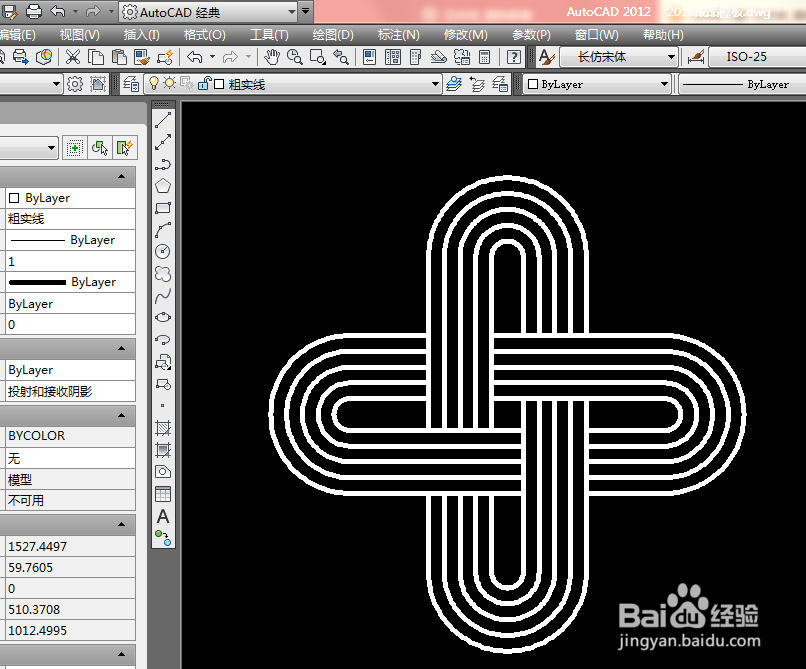Collapse the first properties section arrow
806x669 pixels.
coord(121,176)
